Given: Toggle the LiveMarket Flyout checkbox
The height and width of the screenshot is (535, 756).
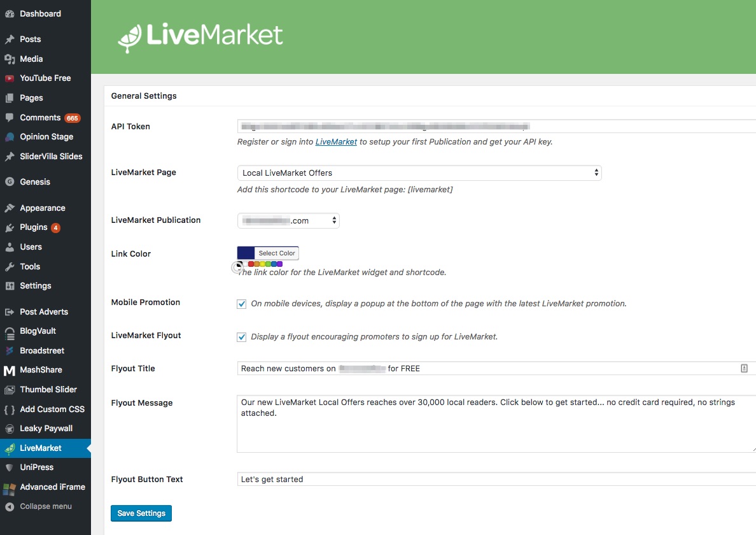Looking at the screenshot, I should click(242, 337).
